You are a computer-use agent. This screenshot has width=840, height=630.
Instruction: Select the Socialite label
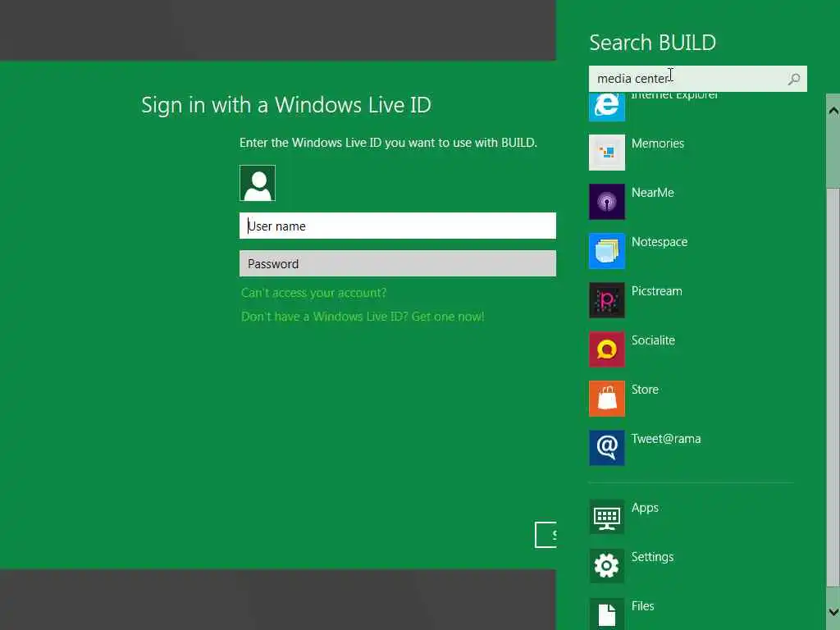653,340
